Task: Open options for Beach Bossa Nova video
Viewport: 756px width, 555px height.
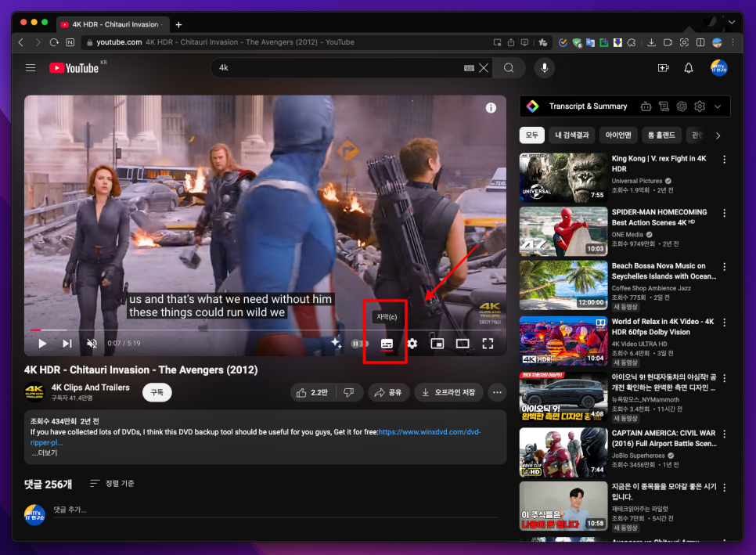Action: click(x=724, y=267)
